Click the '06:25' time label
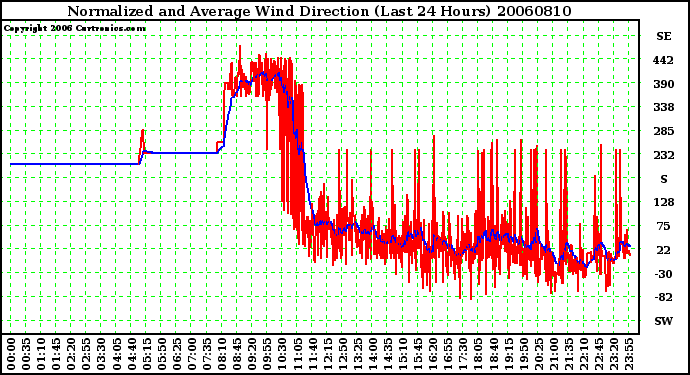This screenshot has height=375, width=690. 176,354
